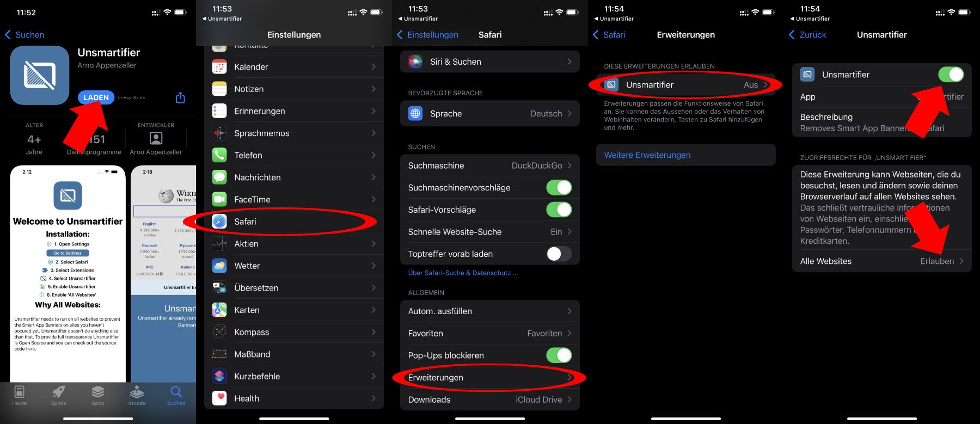The height and width of the screenshot is (424, 980).
Task: Open the Sprachmemos voice memos icon
Action: [219, 133]
